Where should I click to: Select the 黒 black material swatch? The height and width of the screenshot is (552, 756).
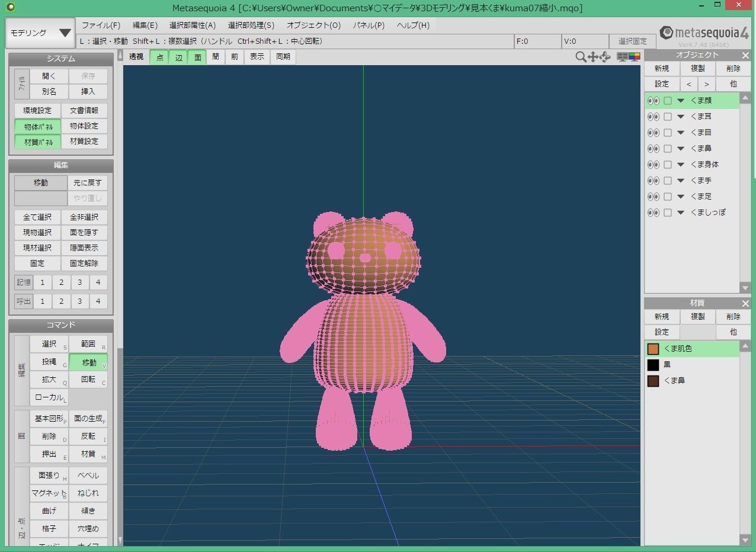pyautogui.click(x=653, y=365)
